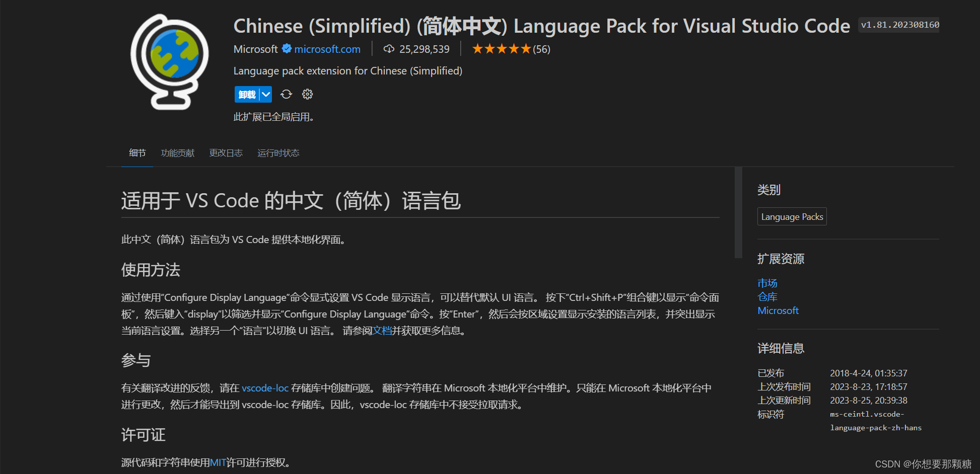The image size is (980, 474).
Task: Click the sentence 此中文（简体）语言包为 VS Code 提供本地化界面
Action: pos(234,240)
